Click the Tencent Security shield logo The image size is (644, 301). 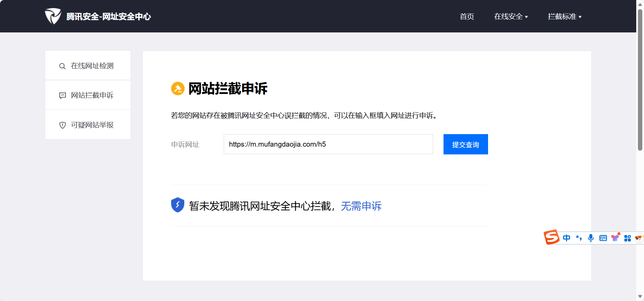coord(53,16)
